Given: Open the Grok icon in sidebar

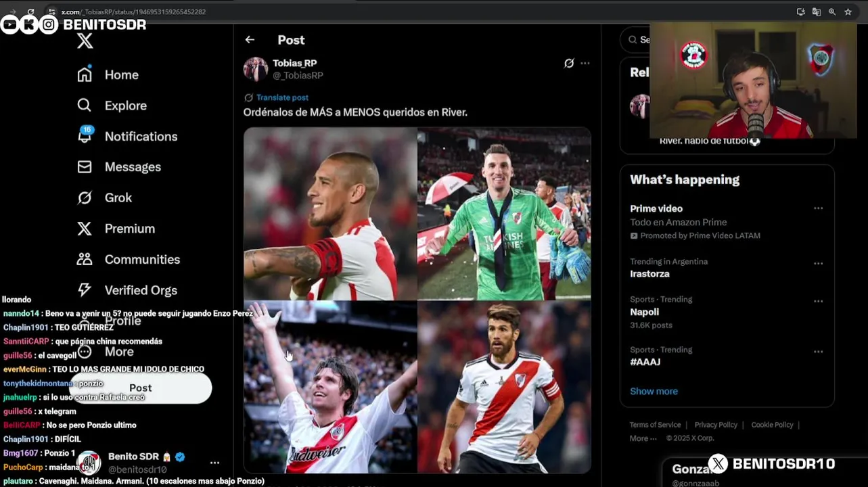Looking at the screenshot, I should [x=85, y=198].
